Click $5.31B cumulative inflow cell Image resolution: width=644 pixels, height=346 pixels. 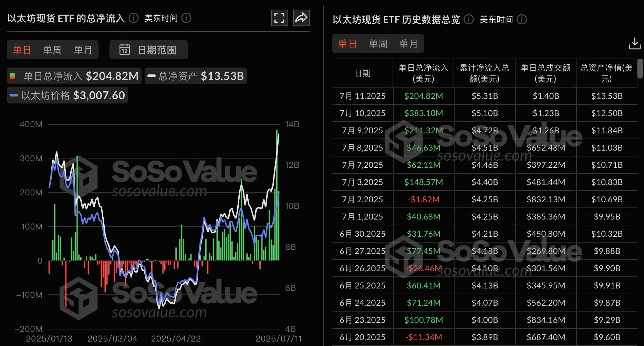[x=485, y=96]
